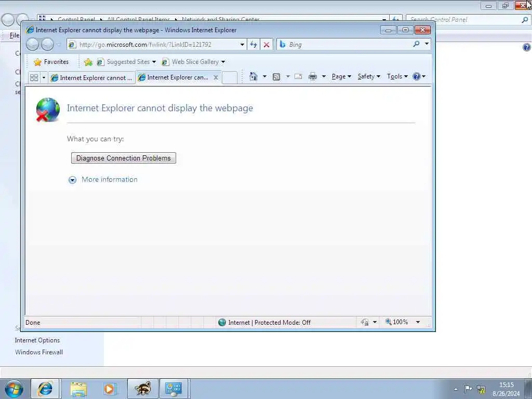Click Diagnose Connection Problems button
Screen dimensions: 532x399
124,158
